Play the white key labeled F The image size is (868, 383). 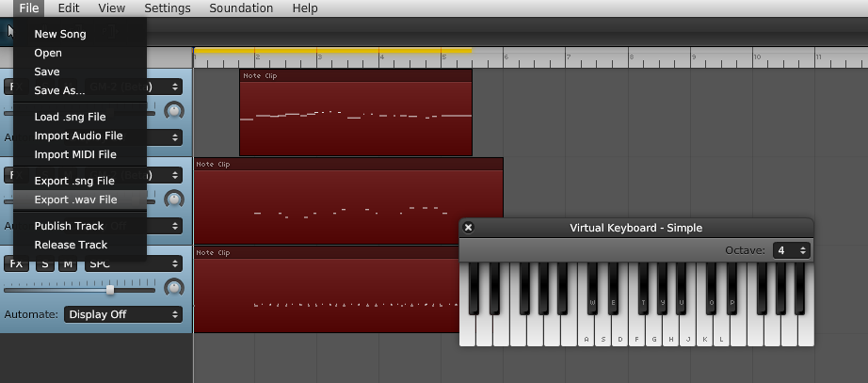pyautogui.click(x=636, y=332)
